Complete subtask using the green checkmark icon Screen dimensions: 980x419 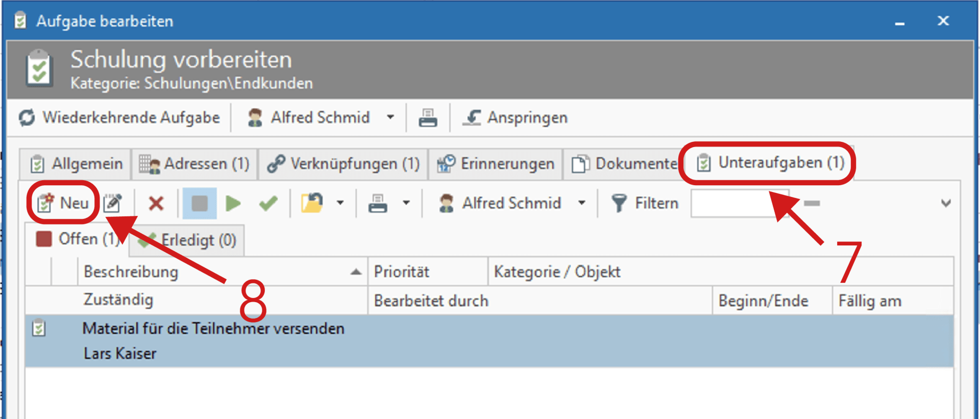click(267, 203)
